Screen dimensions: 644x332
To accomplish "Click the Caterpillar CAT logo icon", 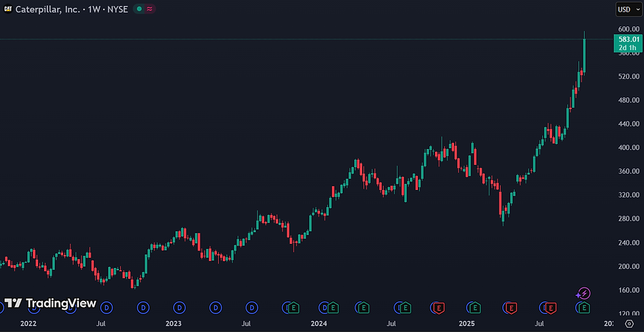I will (8, 9).
